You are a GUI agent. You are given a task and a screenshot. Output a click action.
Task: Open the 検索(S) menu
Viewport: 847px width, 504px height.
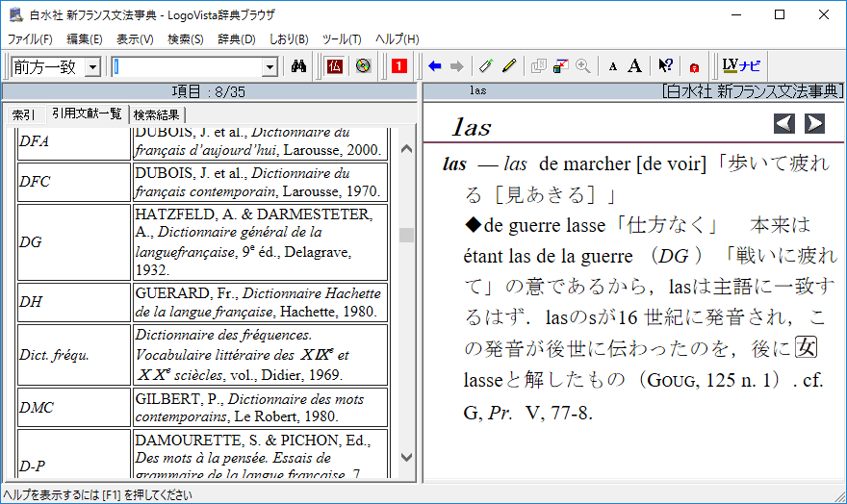pos(185,38)
